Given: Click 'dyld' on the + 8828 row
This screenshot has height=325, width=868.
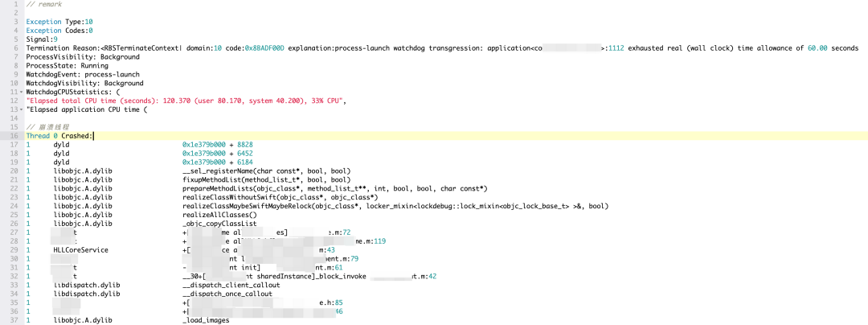Looking at the screenshot, I should [61, 145].
